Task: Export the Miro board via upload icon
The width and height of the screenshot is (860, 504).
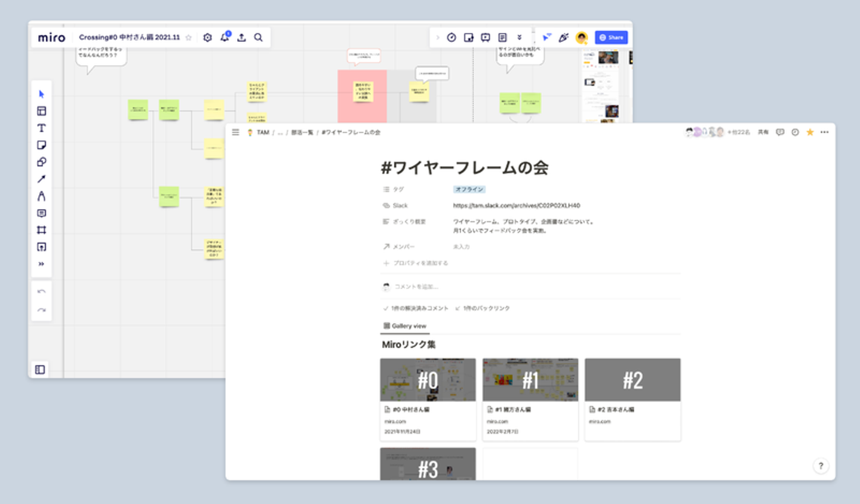Action: (x=241, y=38)
